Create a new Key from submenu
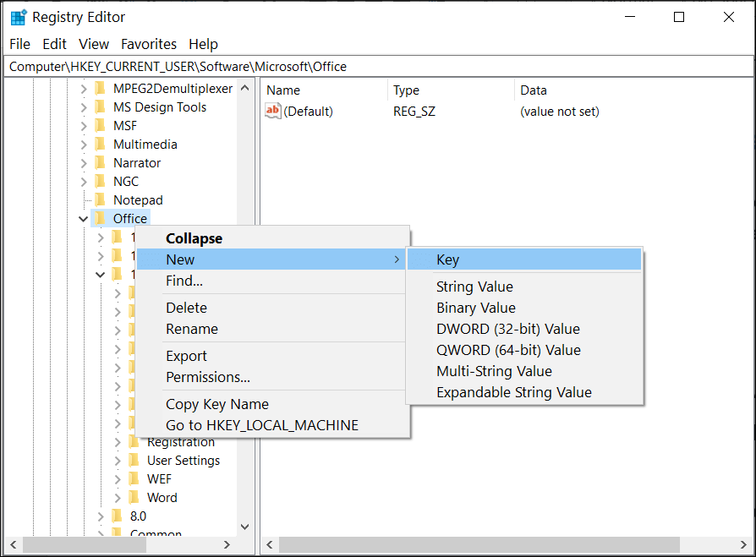The width and height of the screenshot is (756, 557). point(524,259)
